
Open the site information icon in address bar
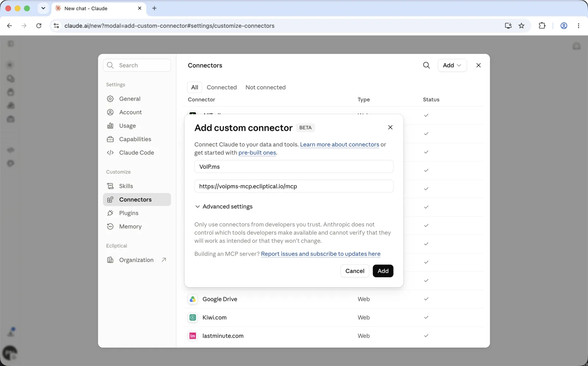tap(56, 26)
